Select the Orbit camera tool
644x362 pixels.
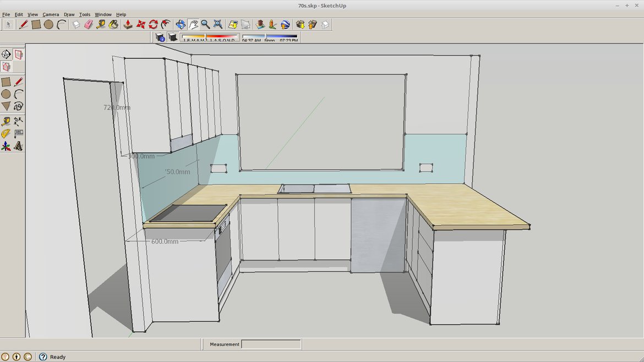181,25
